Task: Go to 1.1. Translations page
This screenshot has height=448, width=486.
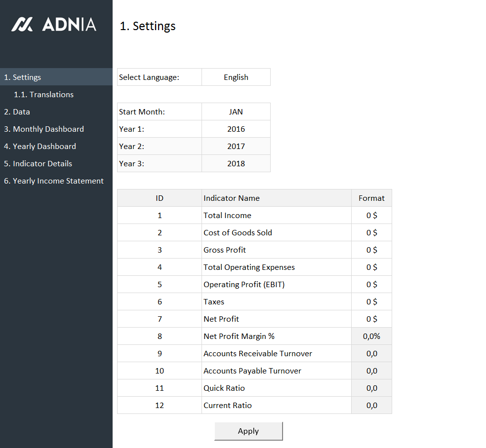Action: 43,95
